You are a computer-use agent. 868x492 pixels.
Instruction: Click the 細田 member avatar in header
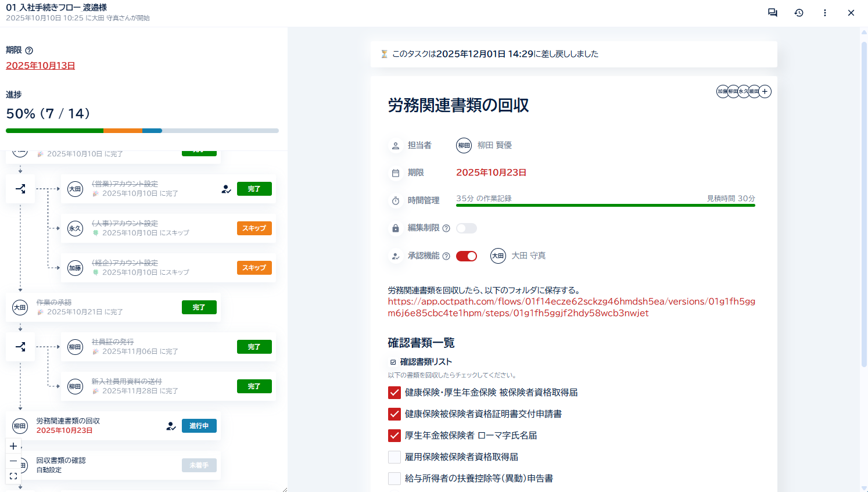754,91
